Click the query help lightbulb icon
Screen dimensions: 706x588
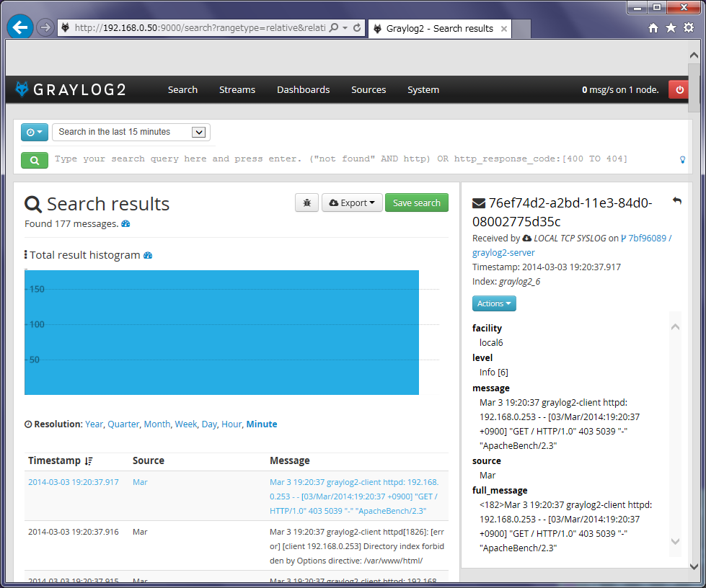[x=683, y=159]
